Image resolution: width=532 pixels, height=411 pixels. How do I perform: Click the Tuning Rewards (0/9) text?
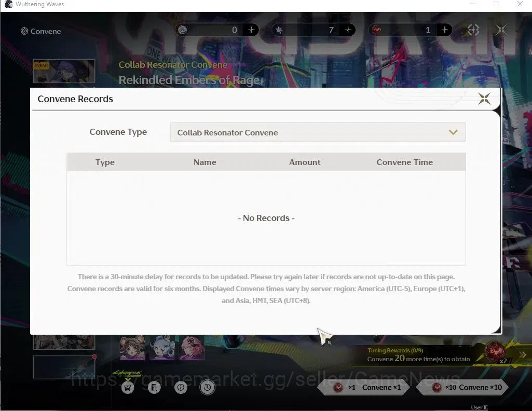coord(395,350)
